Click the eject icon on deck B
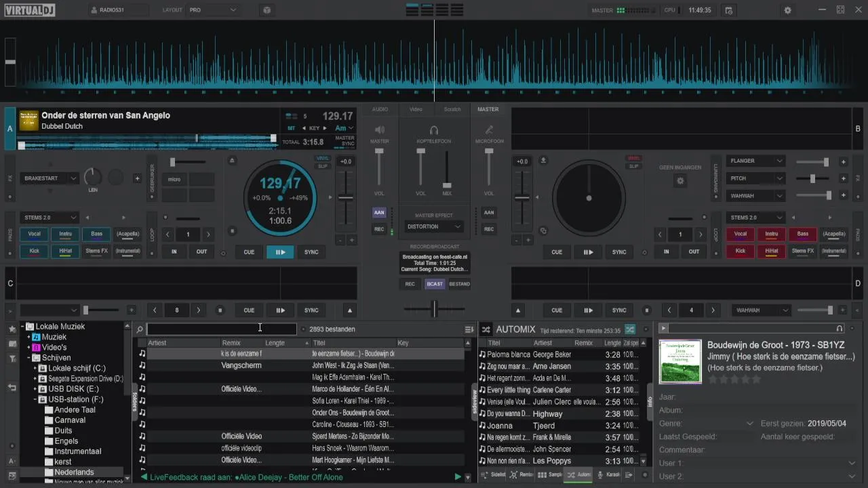This screenshot has width=868, height=488. (543, 161)
